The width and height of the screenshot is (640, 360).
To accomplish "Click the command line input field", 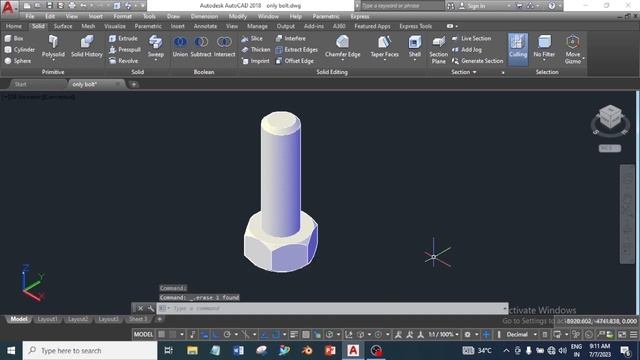I will point(332,309).
